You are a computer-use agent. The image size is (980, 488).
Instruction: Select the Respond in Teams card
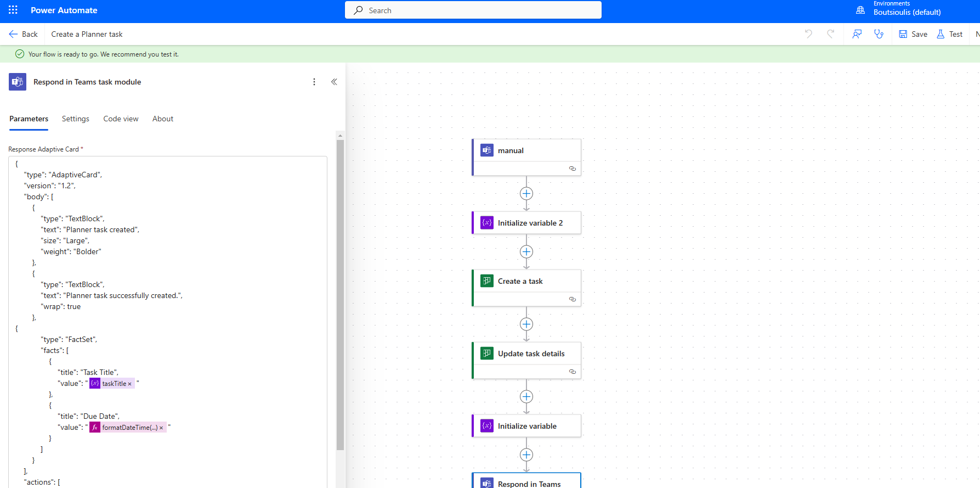point(526,481)
